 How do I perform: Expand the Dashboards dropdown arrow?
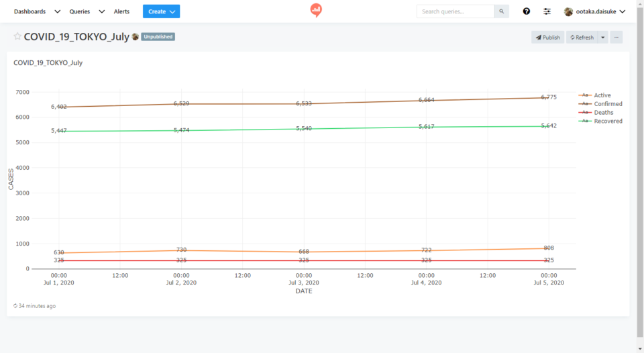coord(57,11)
